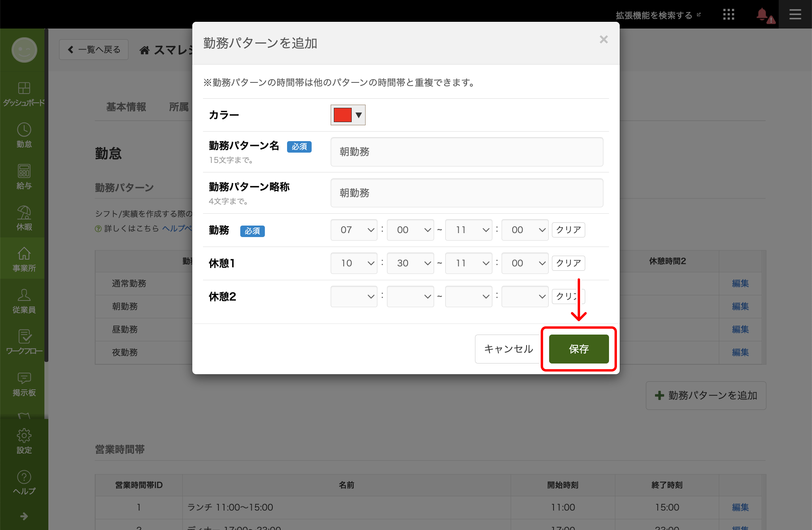812x530 pixels.
Task: Click クリア button in the 勤務 row
Action: [x=568, y=230]
